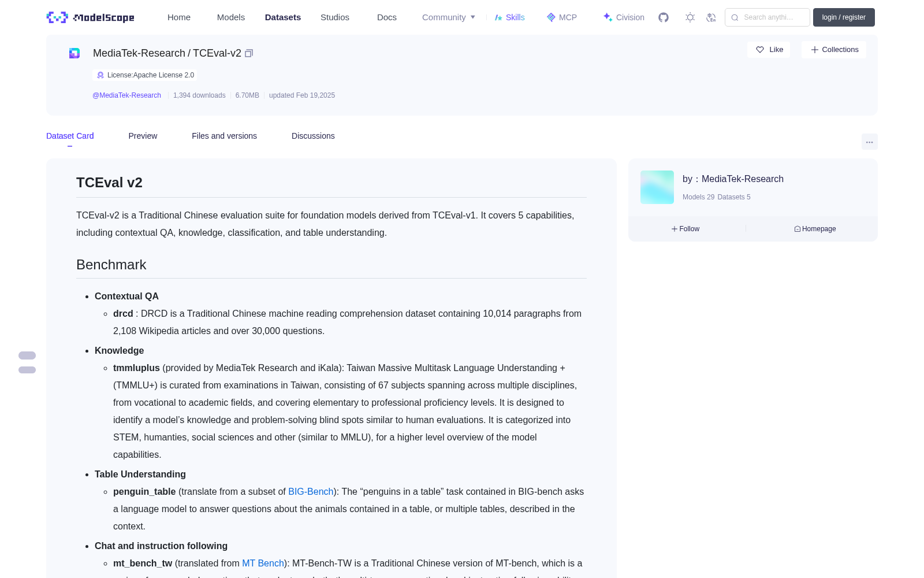Click the MediaTek-Research organization thumbnail

pyautogui.click(x=657, y=187)
